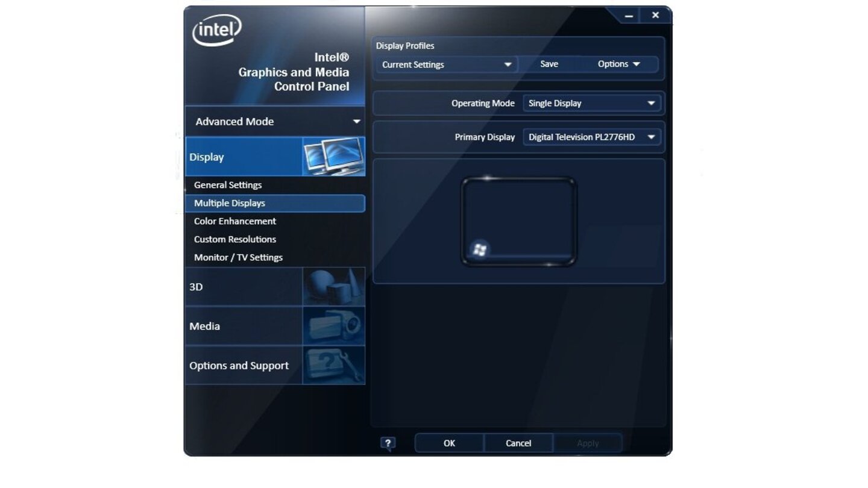This screenshot has height=488, width=868.
Task: Minimize the control panel window
Action: (629, 16)
